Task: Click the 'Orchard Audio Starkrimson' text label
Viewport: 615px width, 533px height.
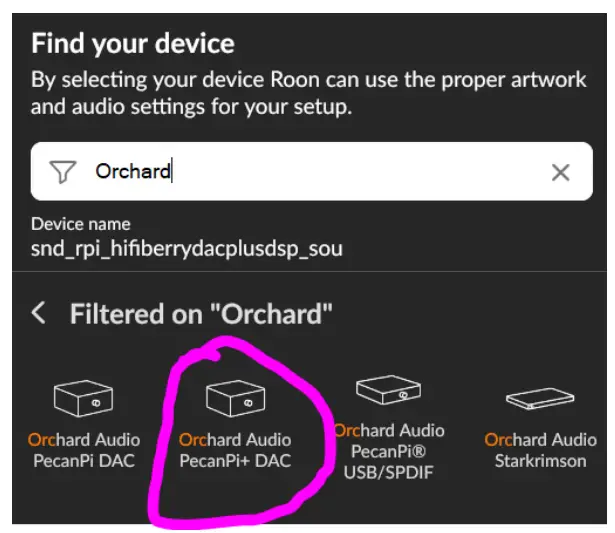Action: tap(540, 450)
